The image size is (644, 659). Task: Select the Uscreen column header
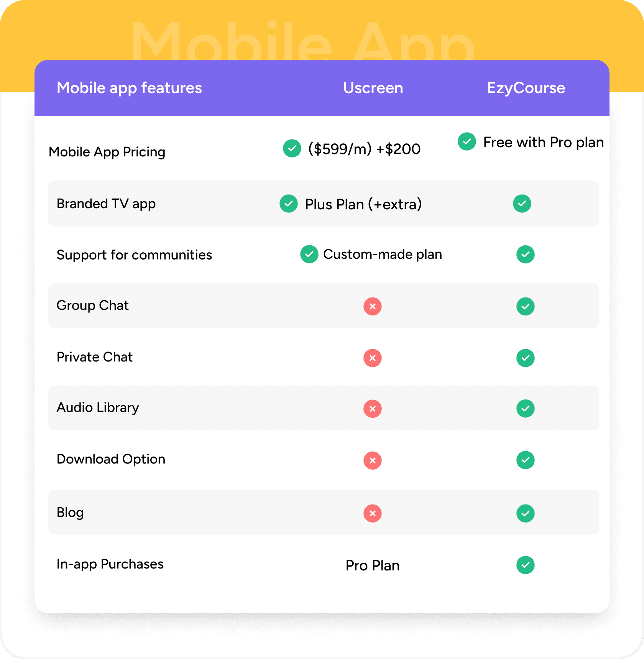[x=373, y=88]
